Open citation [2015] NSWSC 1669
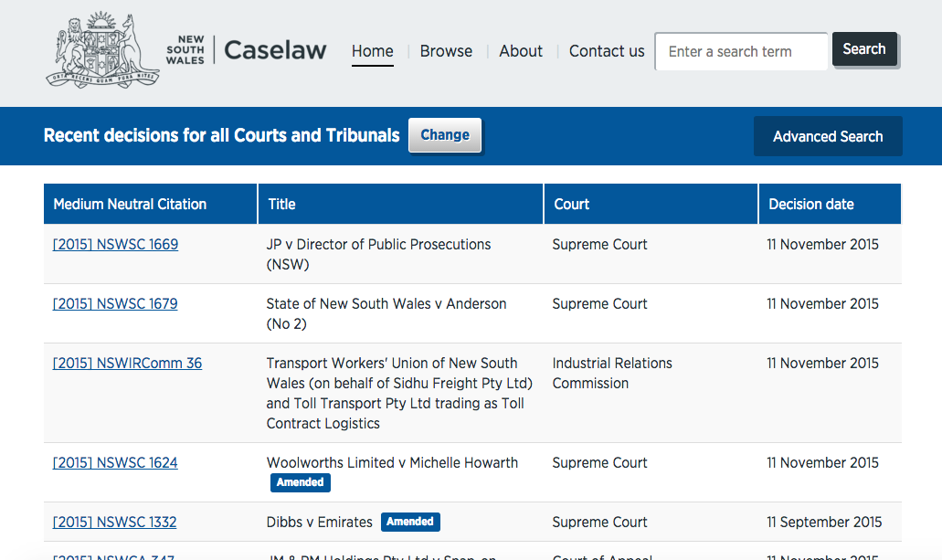This screenshot has height=560, width=942. 115,245
